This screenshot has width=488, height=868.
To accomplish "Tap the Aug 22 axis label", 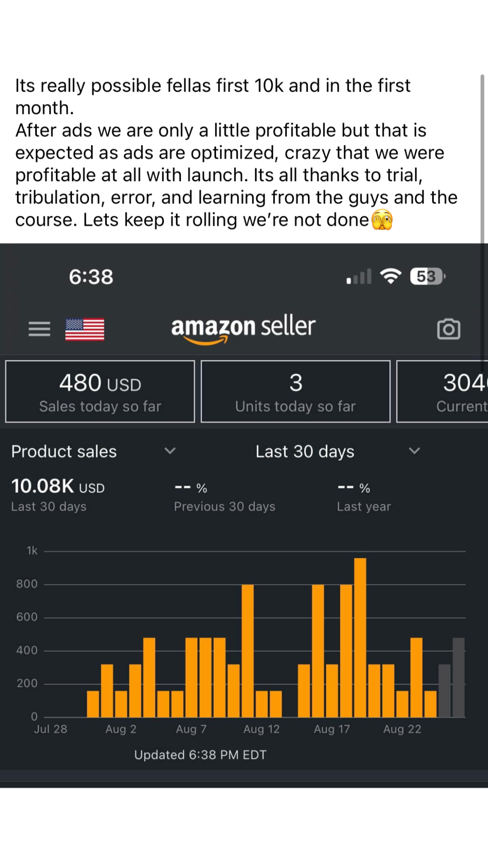I will tap(402, 729).
